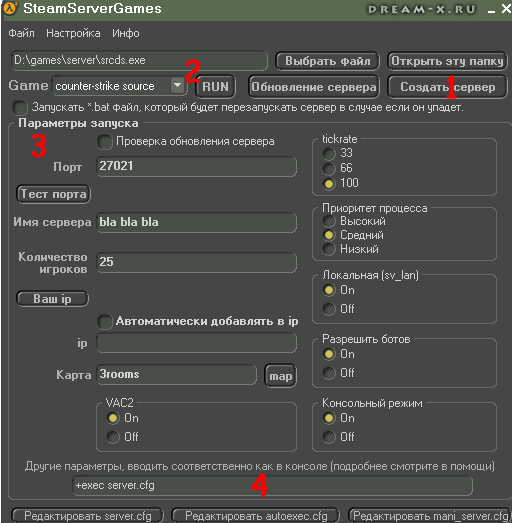Select tickrate 100 radio button

329,183
